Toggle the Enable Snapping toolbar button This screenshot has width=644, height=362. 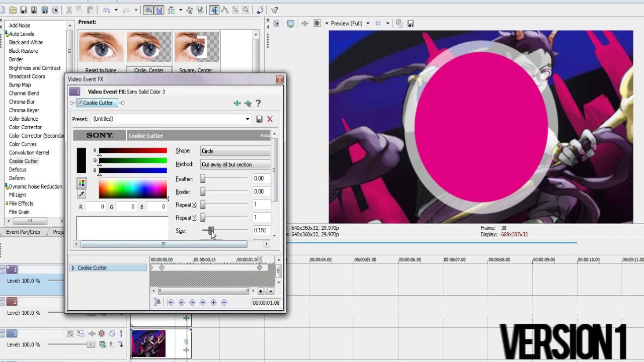pyautogui.click(x=148, y=10)
